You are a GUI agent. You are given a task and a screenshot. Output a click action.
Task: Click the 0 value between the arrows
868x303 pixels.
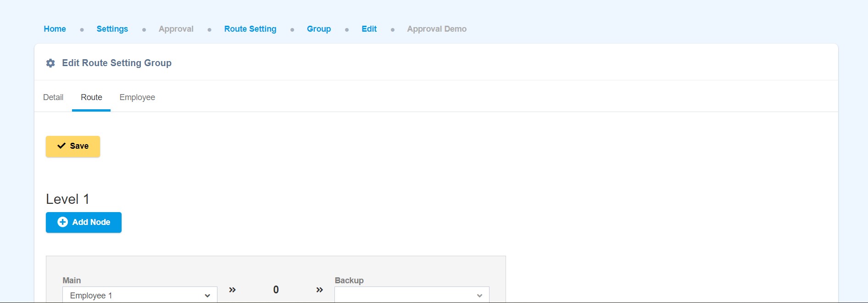click(x=276, y=290)
